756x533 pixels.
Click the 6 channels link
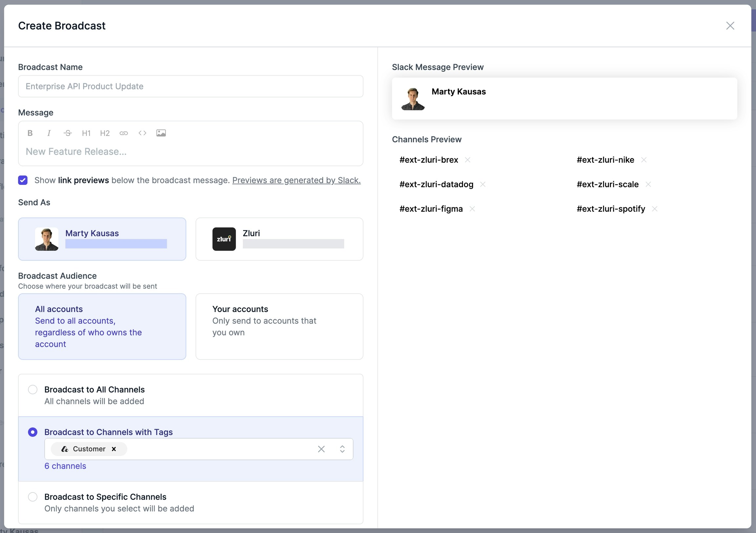click(x=65, y=466)
